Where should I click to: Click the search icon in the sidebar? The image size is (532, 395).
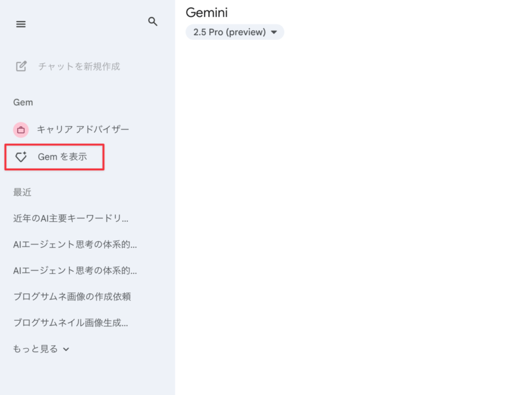pos(153,22)
